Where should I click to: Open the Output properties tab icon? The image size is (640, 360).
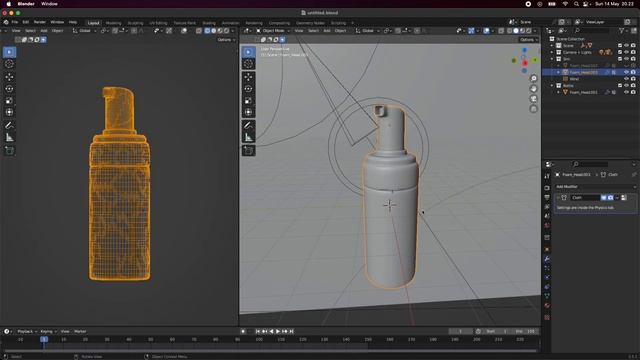[547, 198]
